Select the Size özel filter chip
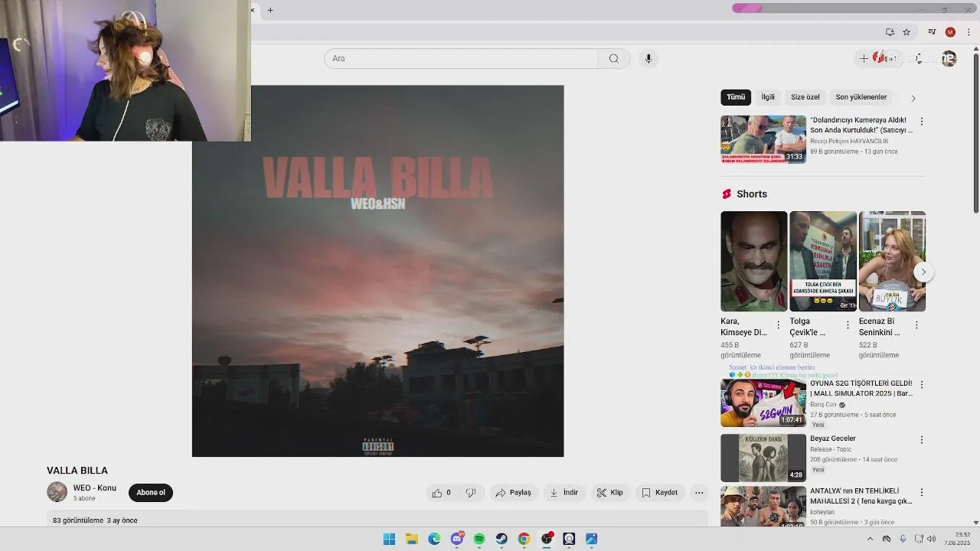Screen dimensions: 980x551 [805, 97]
